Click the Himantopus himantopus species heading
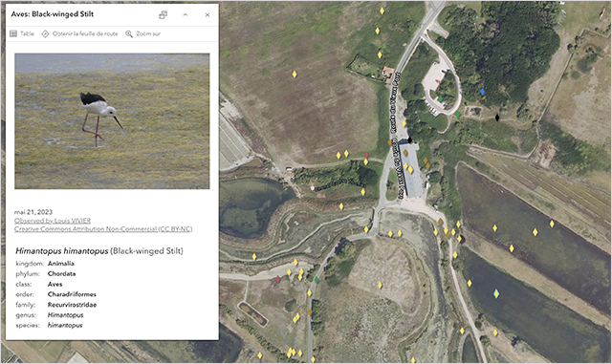This screenshot has height=364, width=612. click(99, 251)
